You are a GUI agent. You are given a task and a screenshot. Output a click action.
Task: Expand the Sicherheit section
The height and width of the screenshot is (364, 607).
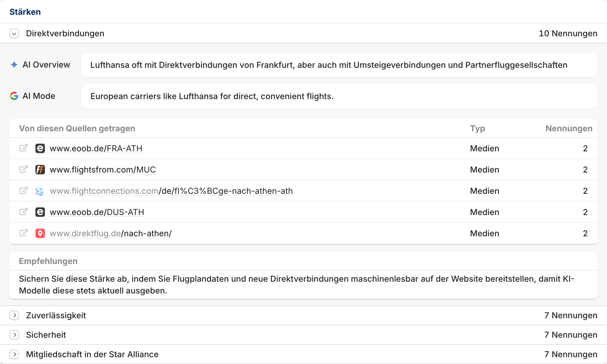pyautogui.click(x=14, y=335)
